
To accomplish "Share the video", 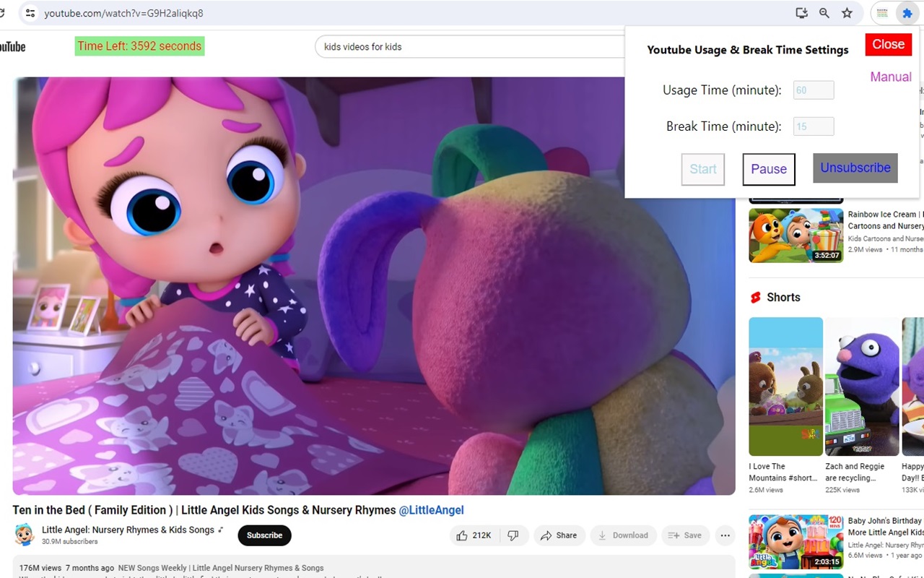I will point(559,535).
